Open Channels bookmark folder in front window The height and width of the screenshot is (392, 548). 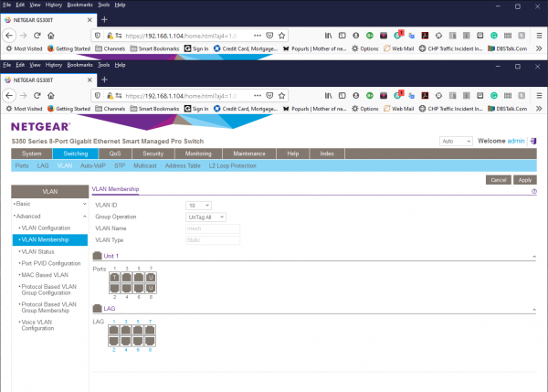coord(111,109)
